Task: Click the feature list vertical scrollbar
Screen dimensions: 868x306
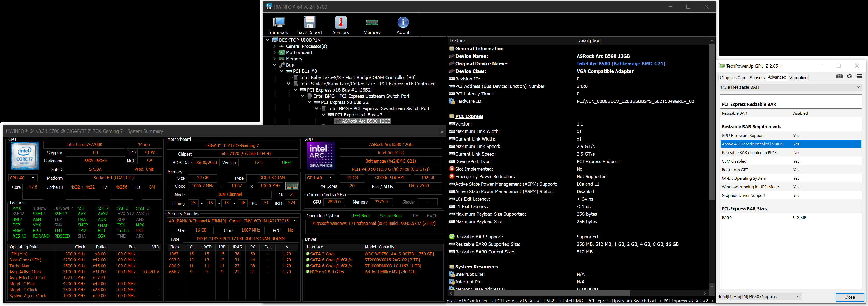Action: [x=712, y=121]
